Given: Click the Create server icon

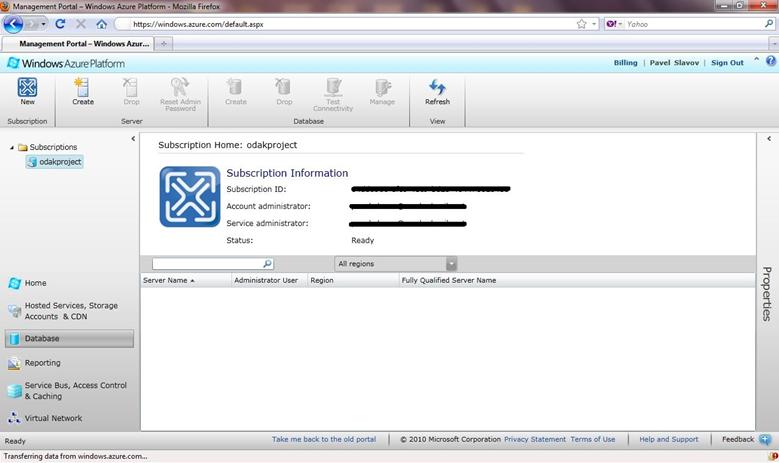Looking at the screenshot, I should click(82, 87).
